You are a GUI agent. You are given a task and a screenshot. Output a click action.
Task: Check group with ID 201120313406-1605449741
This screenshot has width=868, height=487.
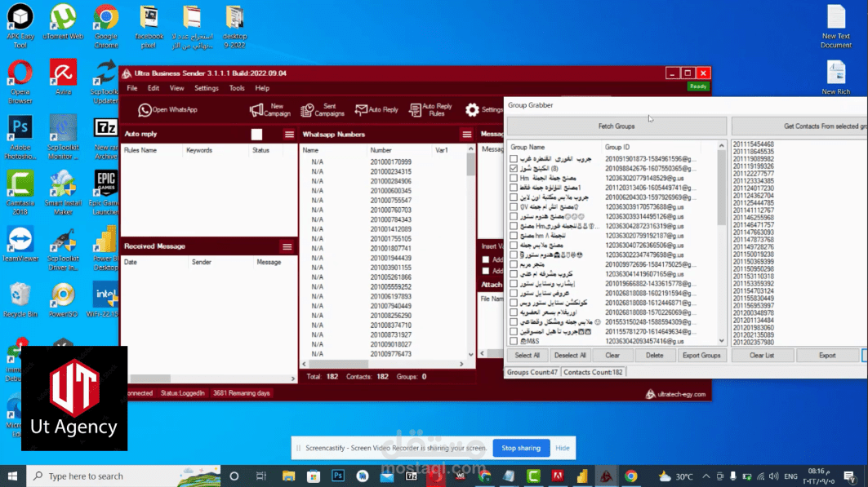(x=514, y=188)
